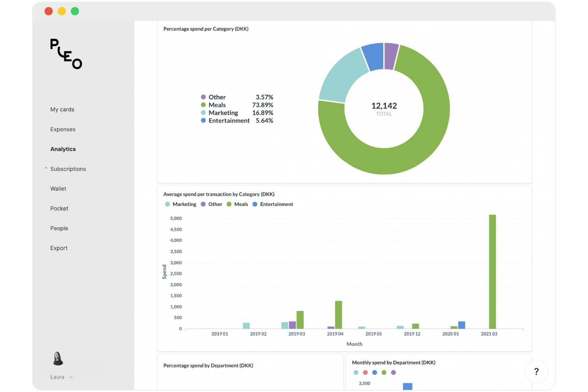Viewport: 588px width, 392px height.
Task: Click the purple Other dot in the donut legend
Action: [203, 97]
